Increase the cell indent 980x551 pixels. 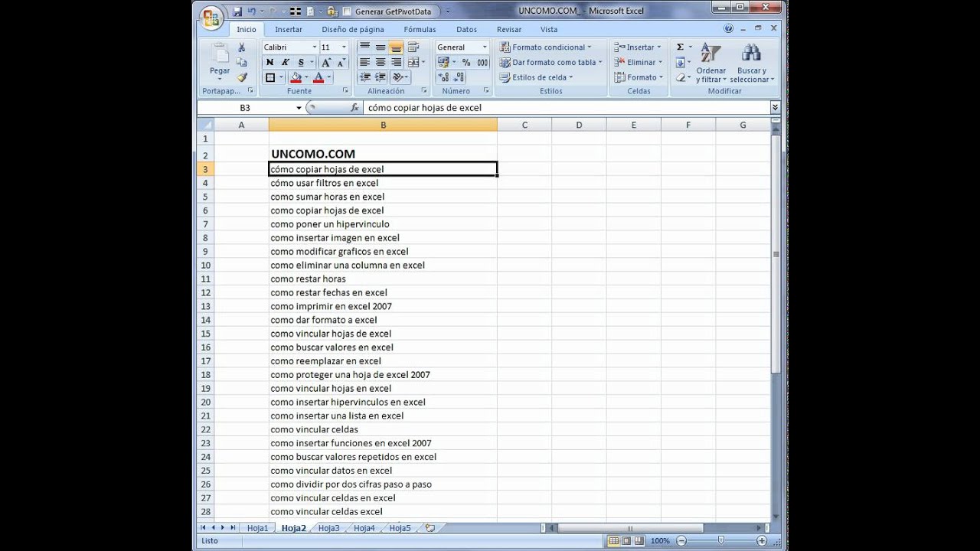click(x=381, y=77)
